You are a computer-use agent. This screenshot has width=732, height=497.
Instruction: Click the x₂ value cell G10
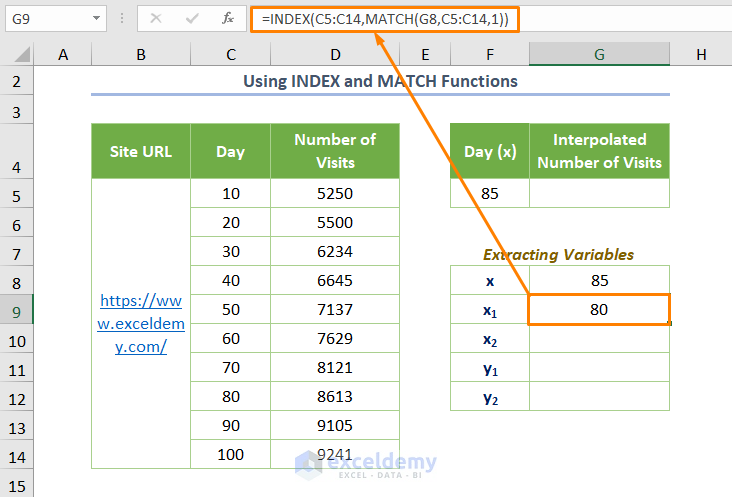[x=599, y=340]
